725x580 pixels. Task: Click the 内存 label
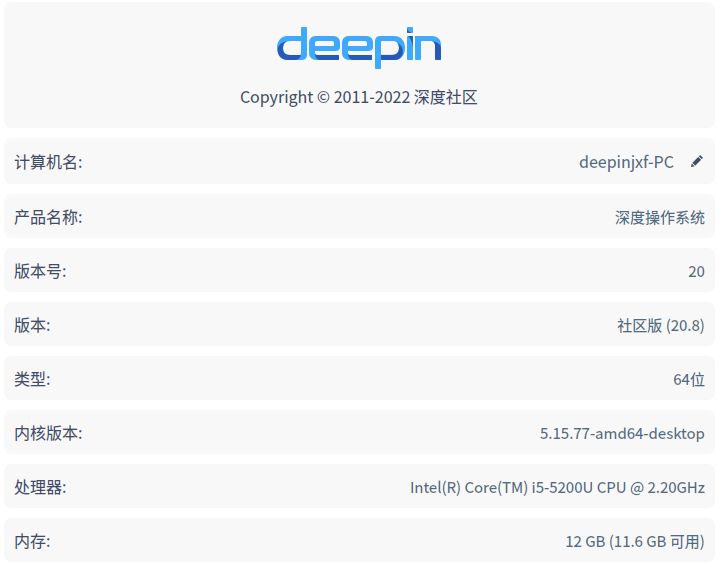pos(32,541)
